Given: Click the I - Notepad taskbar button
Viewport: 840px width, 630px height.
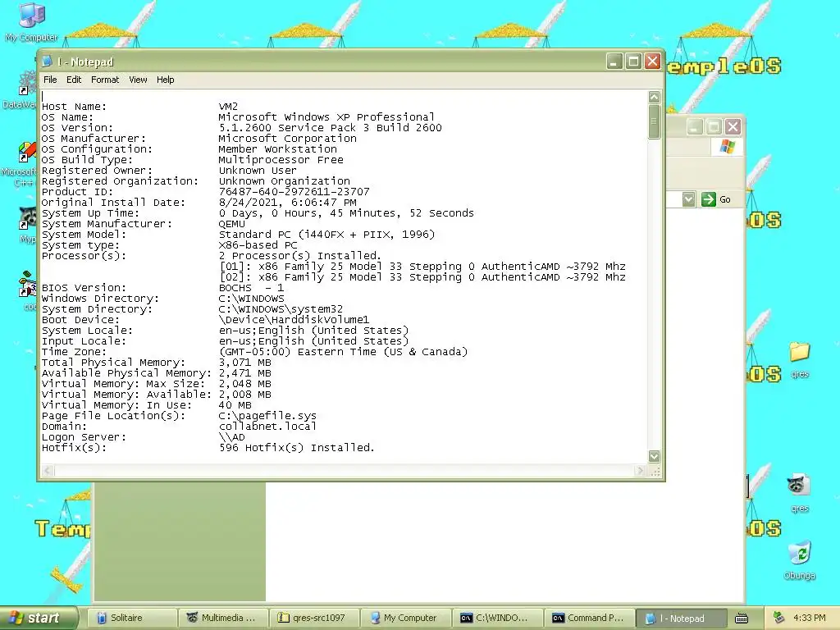Looking at the screenshot, I should point(680,619).
